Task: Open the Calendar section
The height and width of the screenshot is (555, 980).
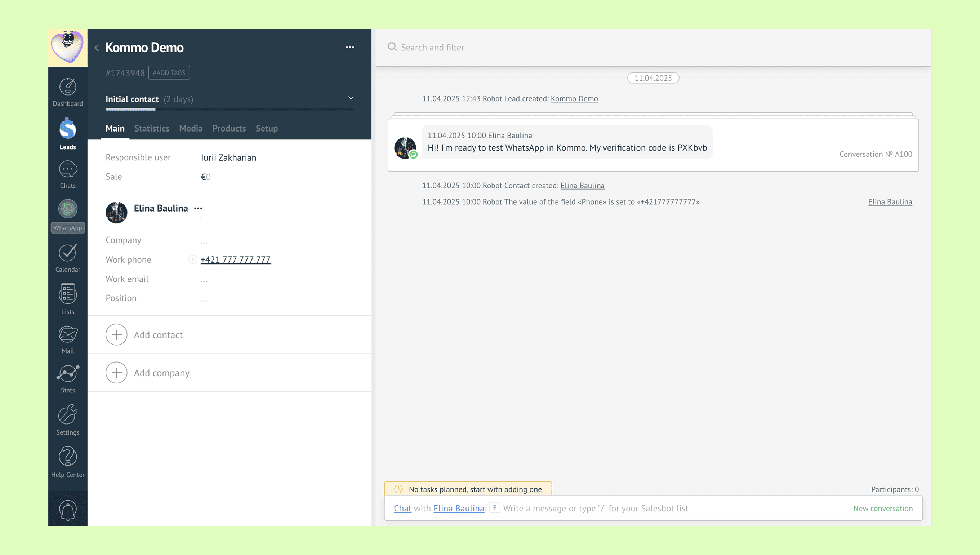Action: [x=68, y=258]
